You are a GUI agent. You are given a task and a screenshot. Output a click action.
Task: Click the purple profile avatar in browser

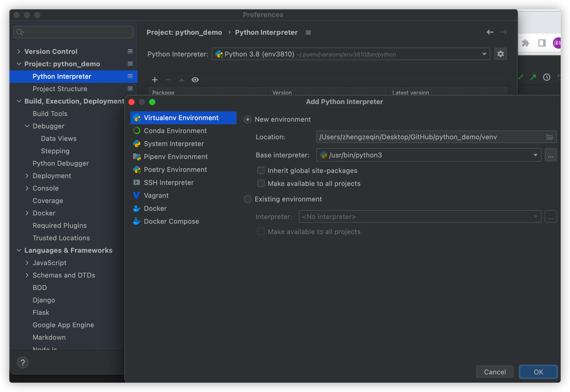point(557,43)
